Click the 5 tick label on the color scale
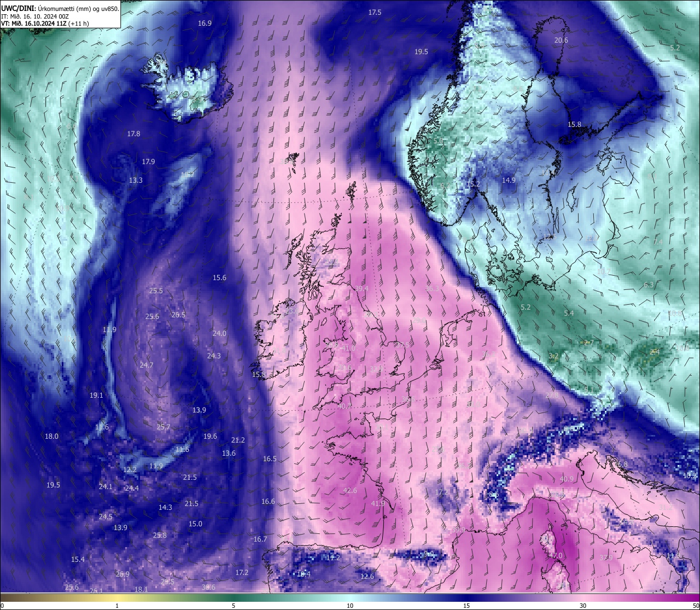Screen dimensions: 700x610 point(234,606)
